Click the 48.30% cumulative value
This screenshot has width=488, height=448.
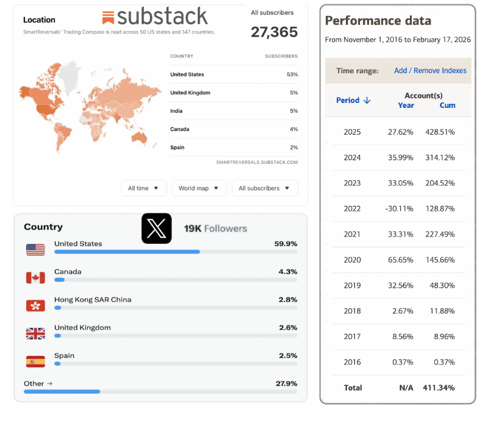point(442,285)
